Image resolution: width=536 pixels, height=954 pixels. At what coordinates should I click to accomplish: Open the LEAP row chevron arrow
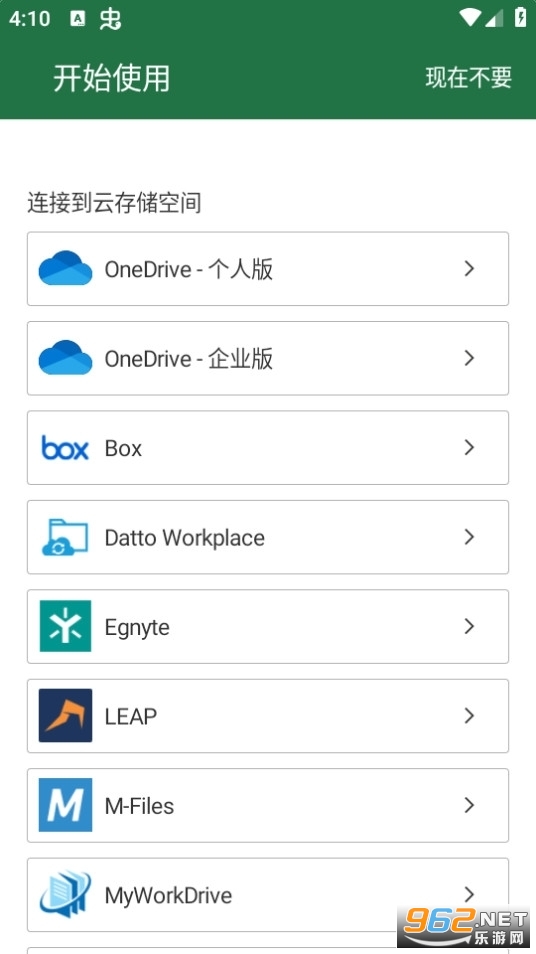click(469, 716)
